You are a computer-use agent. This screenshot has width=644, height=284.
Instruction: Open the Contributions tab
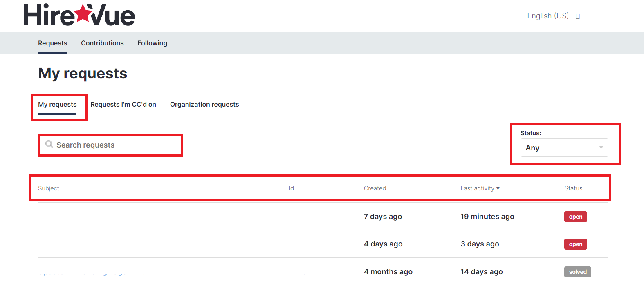102,43
